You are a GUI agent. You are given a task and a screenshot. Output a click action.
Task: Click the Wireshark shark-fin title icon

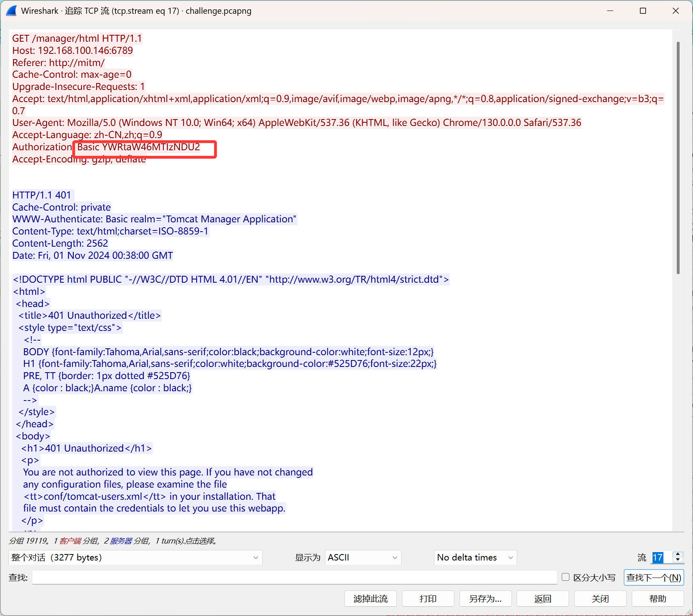click(11, 11)
